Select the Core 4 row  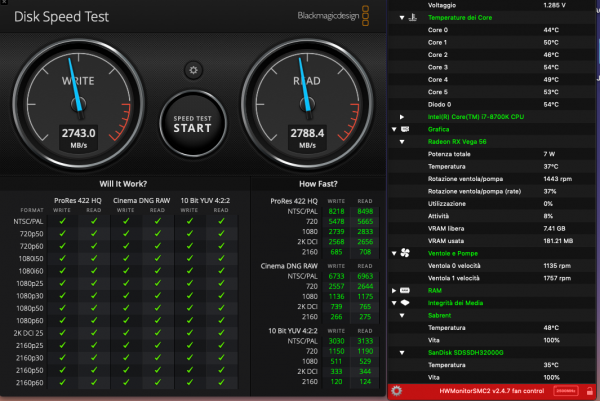tap(492, 80)
